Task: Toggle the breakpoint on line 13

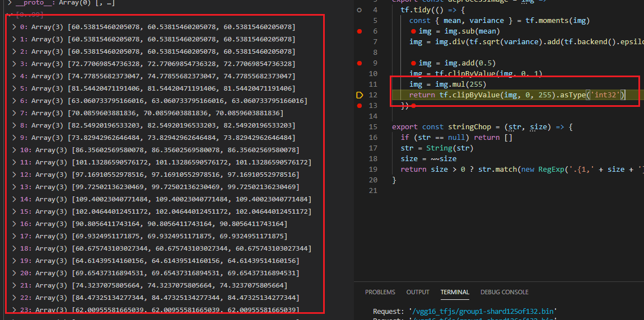Action: tap(360, 106)
